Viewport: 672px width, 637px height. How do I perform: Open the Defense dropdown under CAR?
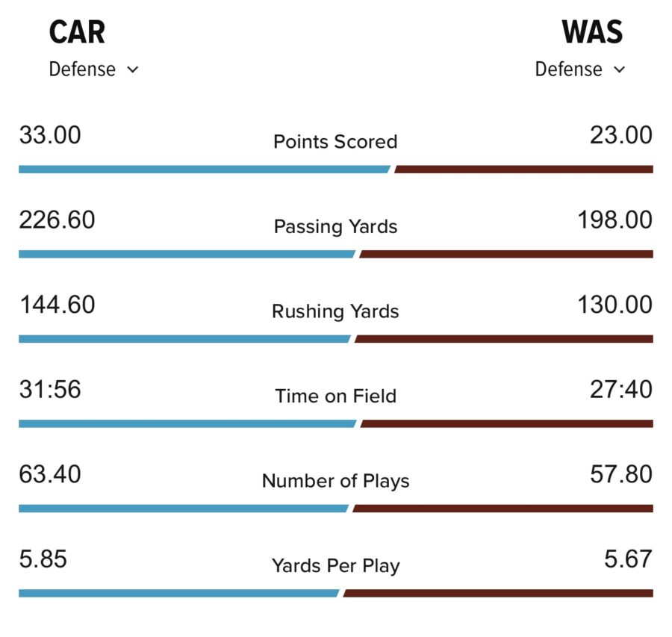(x=93, y=69)
